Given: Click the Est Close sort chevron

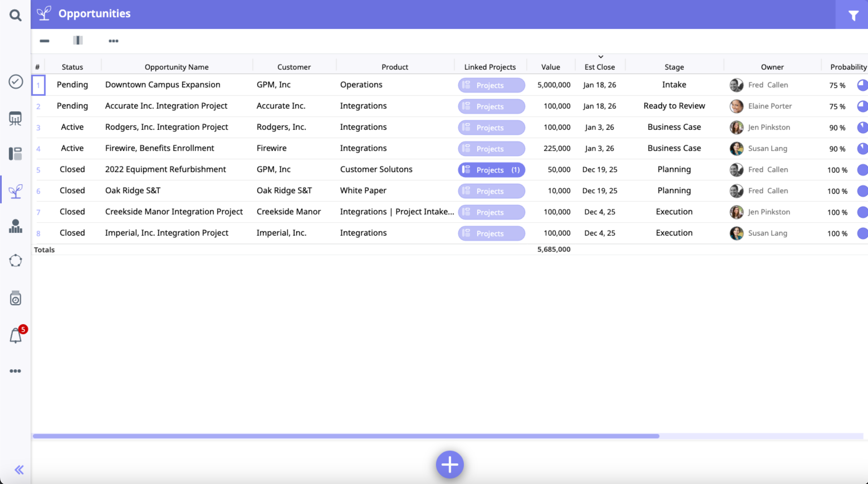Looking at the screenshot, I should (600, 57).
